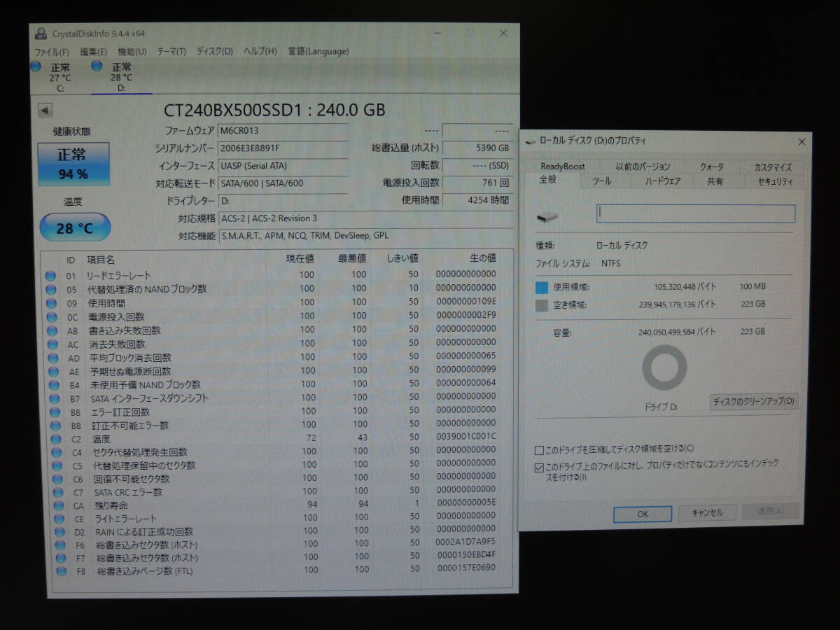
Task: Click status orb for row AB 書き込み失敗回数
Action: pyautogui.click(x=51, y=330)
